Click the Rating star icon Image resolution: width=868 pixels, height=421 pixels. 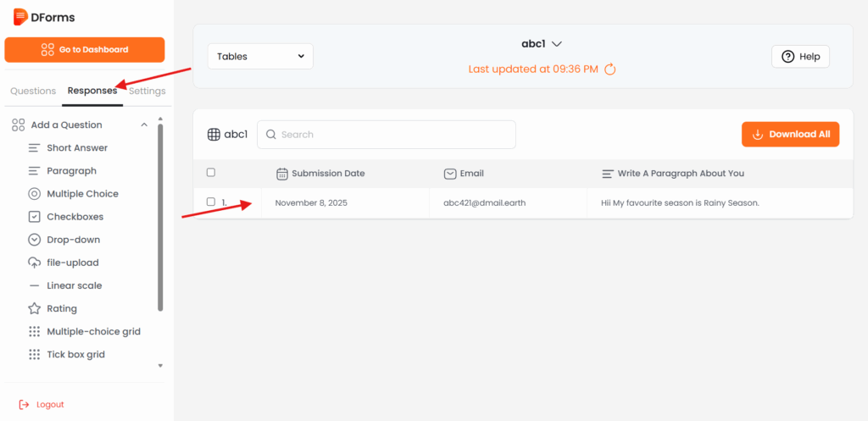(x=35, y=308)
